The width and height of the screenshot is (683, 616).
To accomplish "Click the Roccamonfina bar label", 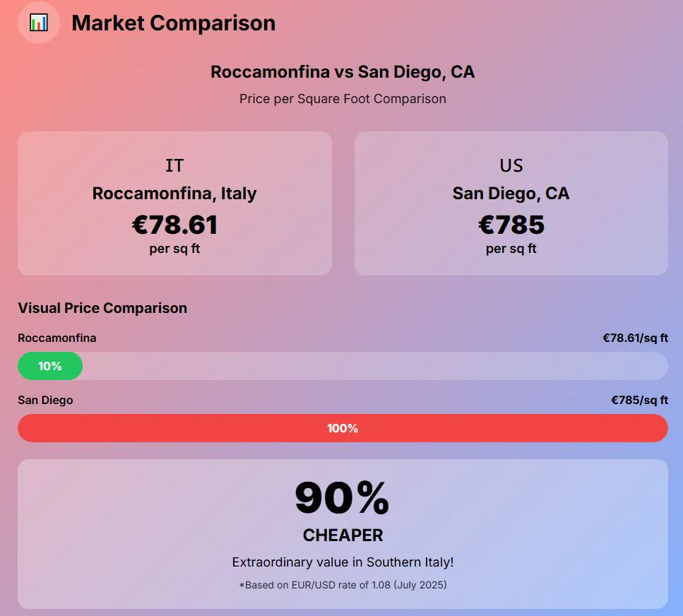I will (57, 338).
